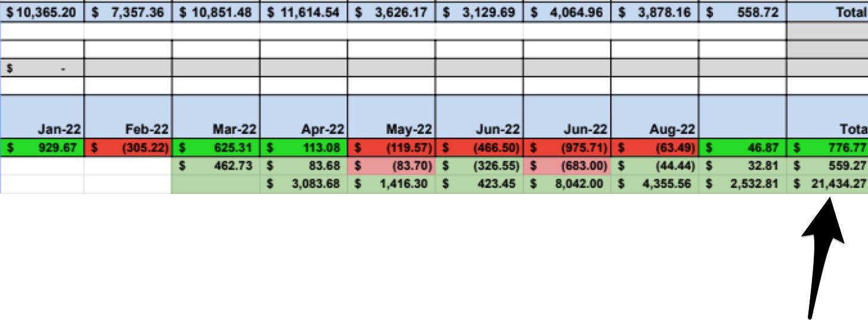Click the red (63.49) cell
Screen dimensions: 868x320
click(x=655, y=147)
